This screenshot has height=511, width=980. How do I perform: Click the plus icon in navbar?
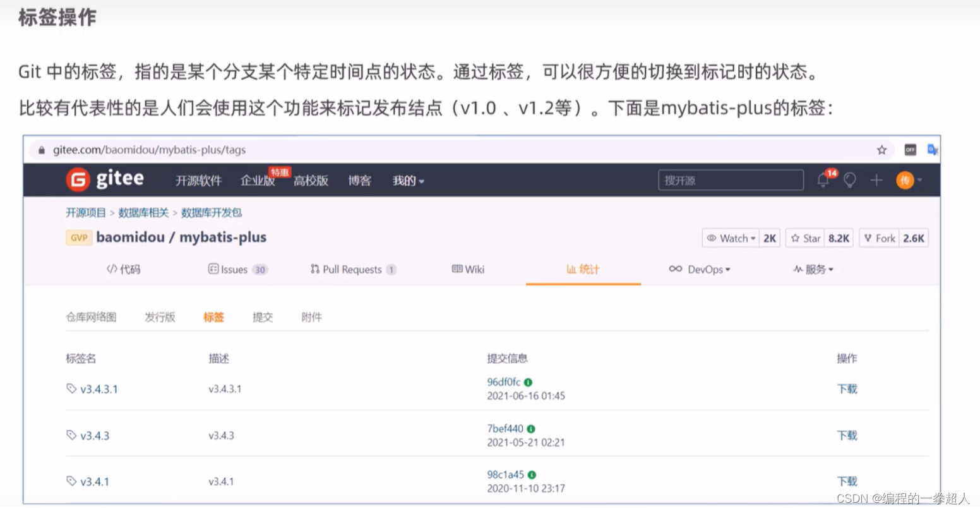tap(876, 181)
